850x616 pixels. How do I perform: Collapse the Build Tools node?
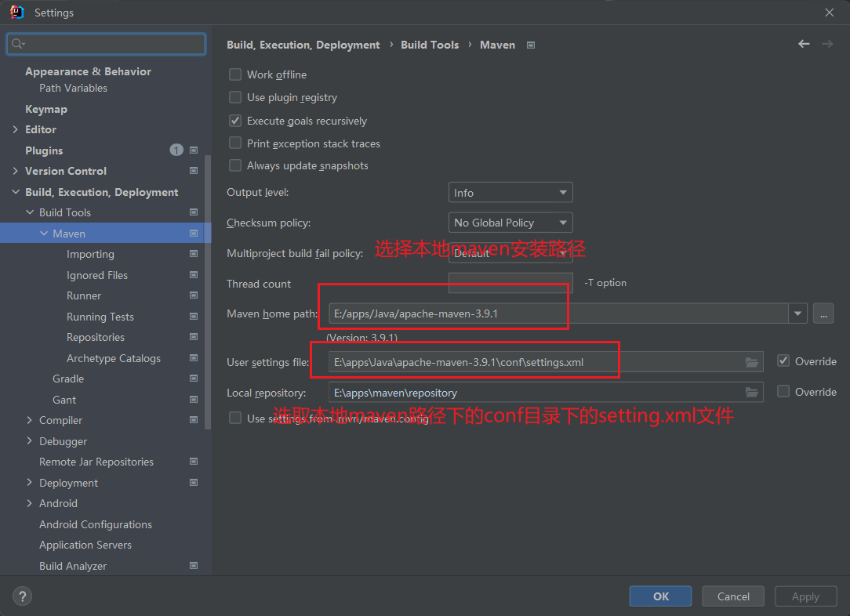point(30,212)
